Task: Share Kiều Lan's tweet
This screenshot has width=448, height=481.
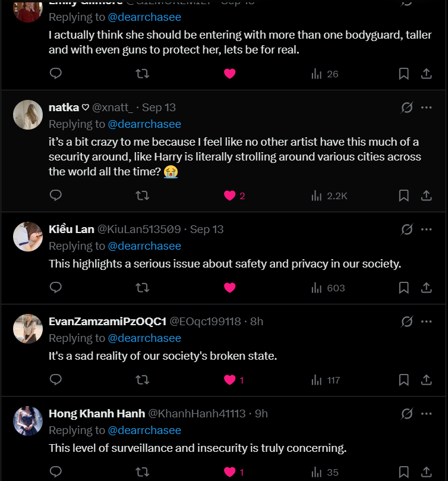Action: tap(426, 288)
